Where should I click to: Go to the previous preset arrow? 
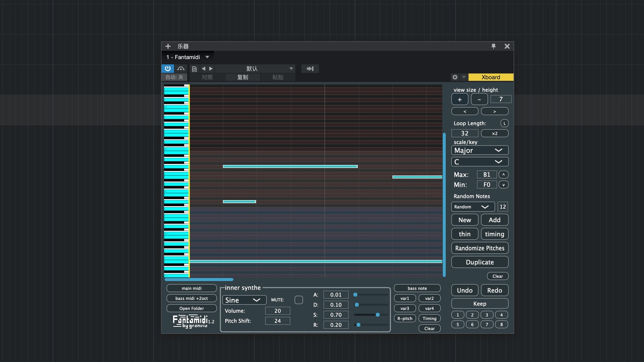click(203, 68)
